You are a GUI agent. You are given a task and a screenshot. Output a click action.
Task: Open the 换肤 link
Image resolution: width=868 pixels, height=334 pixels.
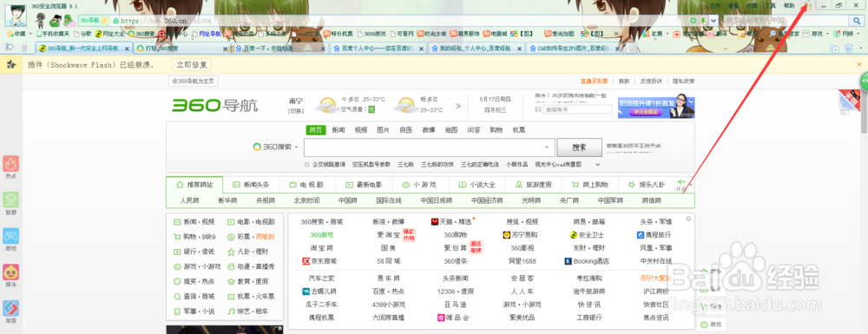(x=624, y=82)
